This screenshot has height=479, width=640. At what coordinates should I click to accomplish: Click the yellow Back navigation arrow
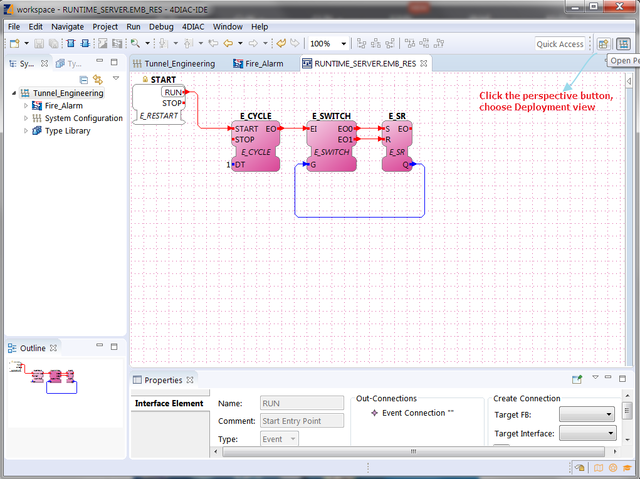(x=228, y=43)
